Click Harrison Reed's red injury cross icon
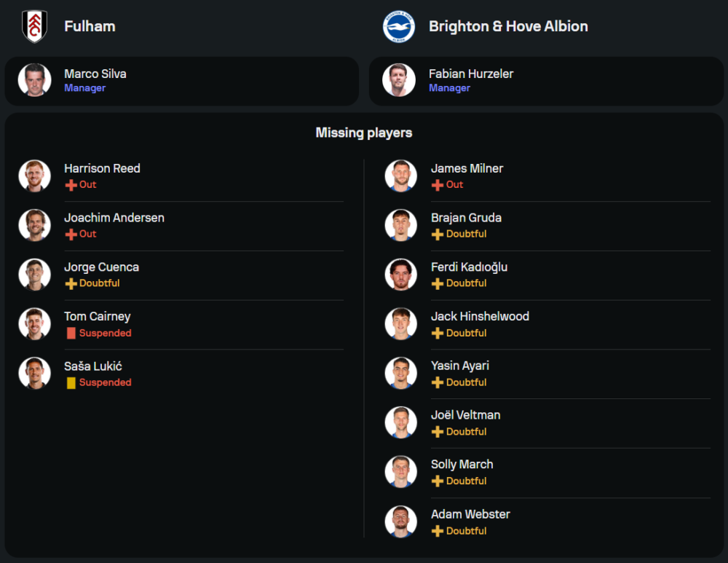Viewport: 728px width, 563px height. tap(71, 185)
